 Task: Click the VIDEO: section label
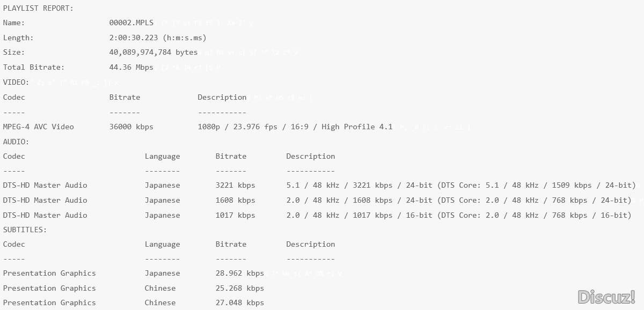(x=16, y=82)
